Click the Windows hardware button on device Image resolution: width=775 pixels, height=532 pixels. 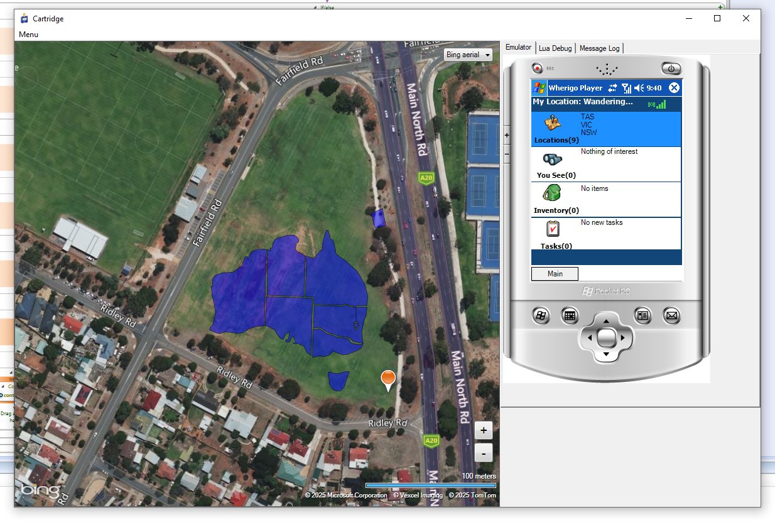coord(541,316)
